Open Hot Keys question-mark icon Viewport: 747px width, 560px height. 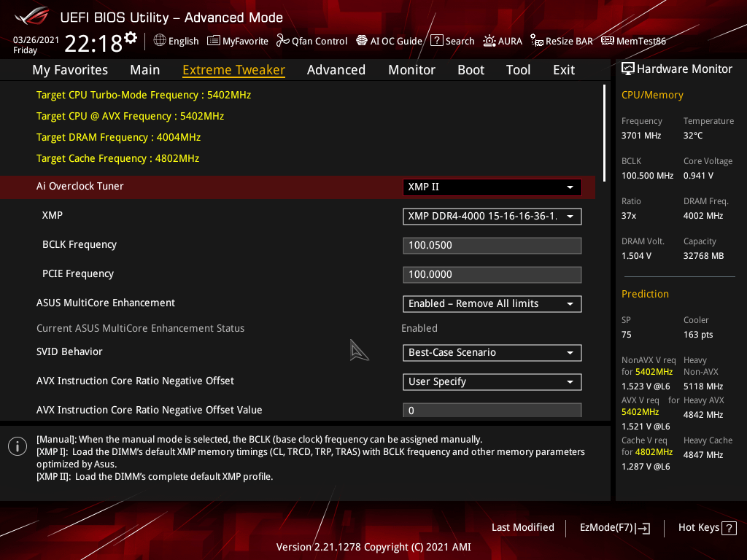point(729,528)
